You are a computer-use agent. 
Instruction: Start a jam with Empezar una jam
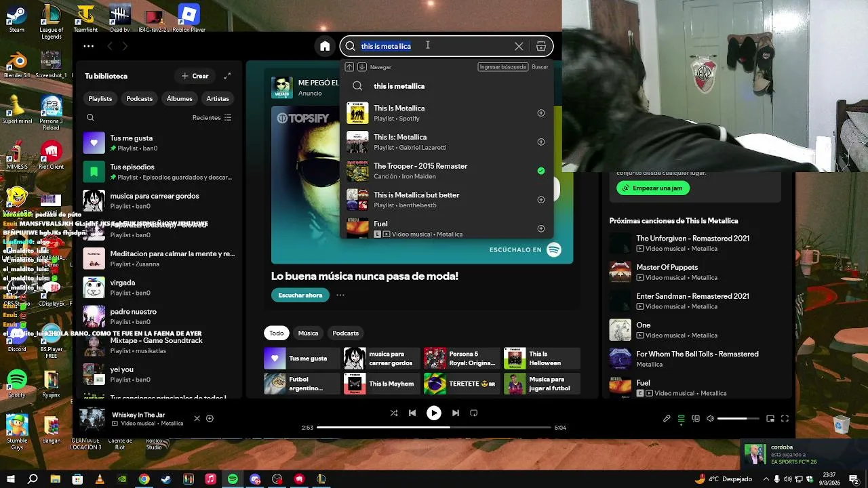653,188
